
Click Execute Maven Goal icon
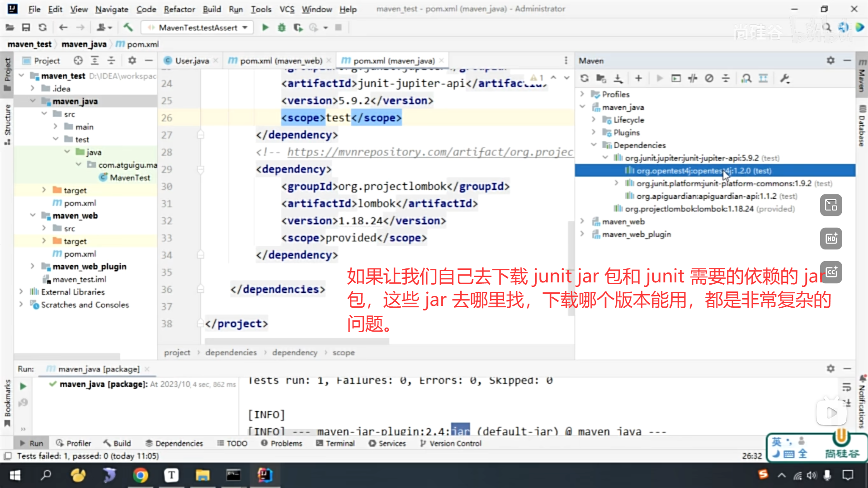coord(676,78)
